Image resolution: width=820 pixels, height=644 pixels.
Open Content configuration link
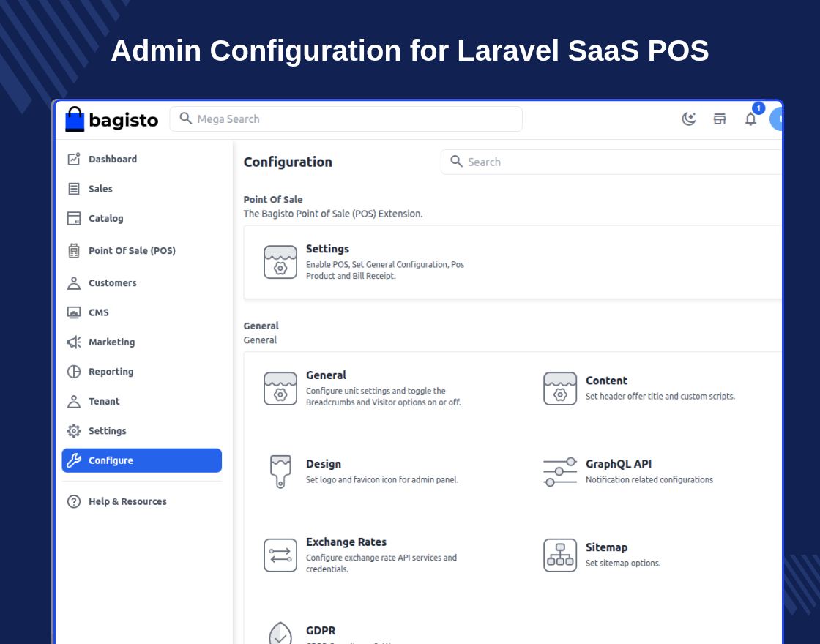pyautogui.click(x=606, y=381)
